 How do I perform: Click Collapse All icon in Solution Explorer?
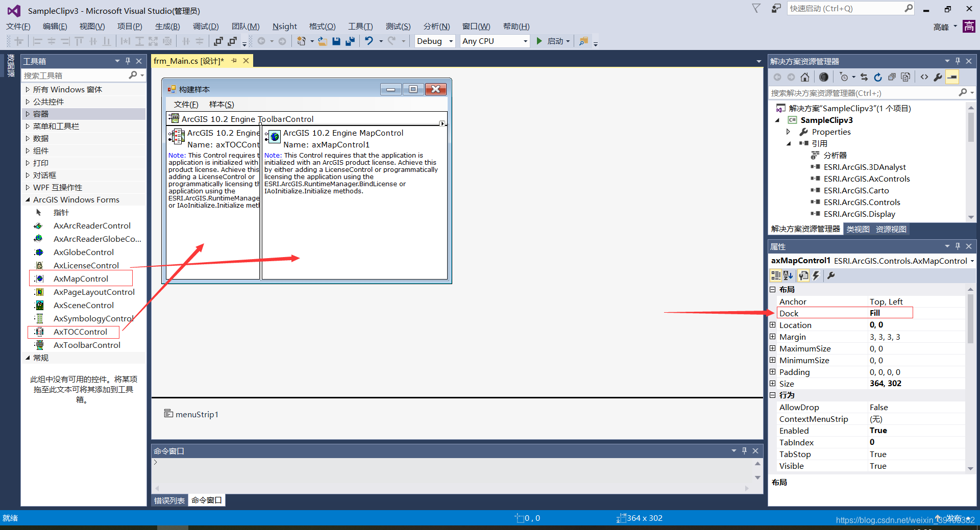(892, 77)
